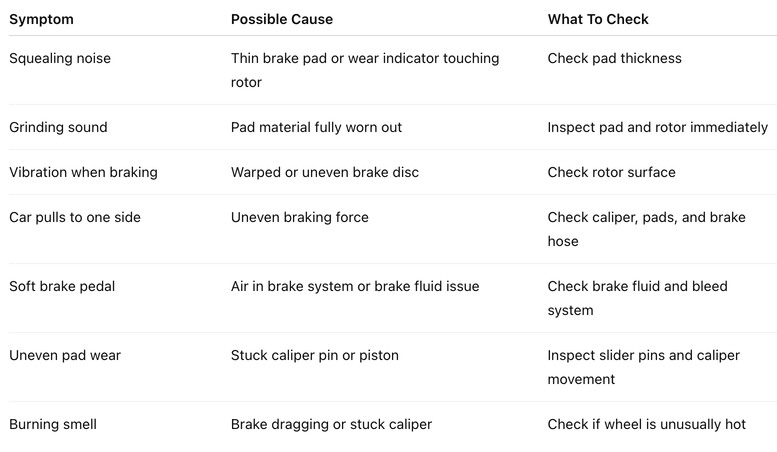Select the Squealing noise symptom cell
This screenshot has width=777, height=452.
[x=60, y=58]
